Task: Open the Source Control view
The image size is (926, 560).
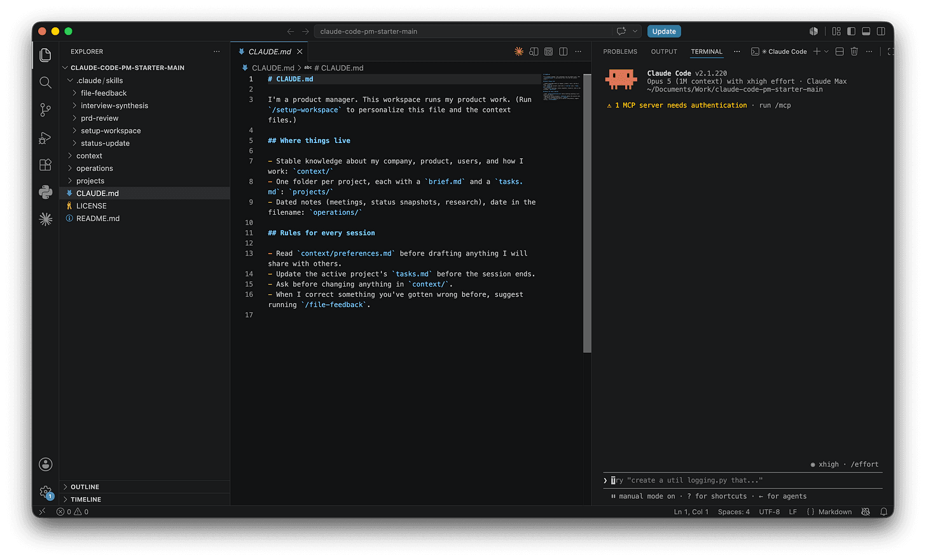Action: pos(45,110)
